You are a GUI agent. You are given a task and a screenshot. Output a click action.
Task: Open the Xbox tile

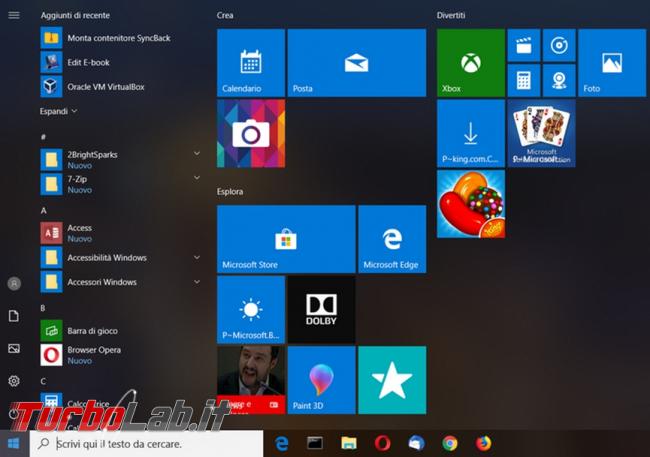click(471, 63)
